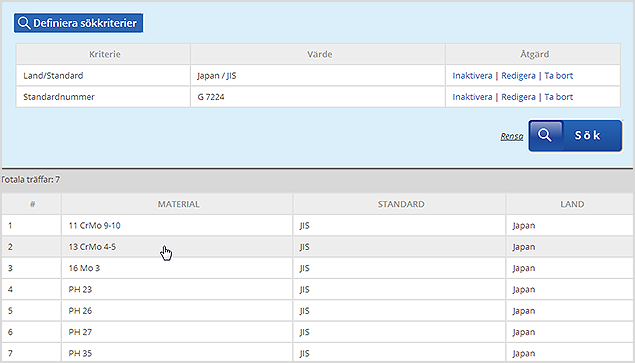The image size is (635, 363).
Task: Click the Värde column header
Action: (x=318, y=54)
